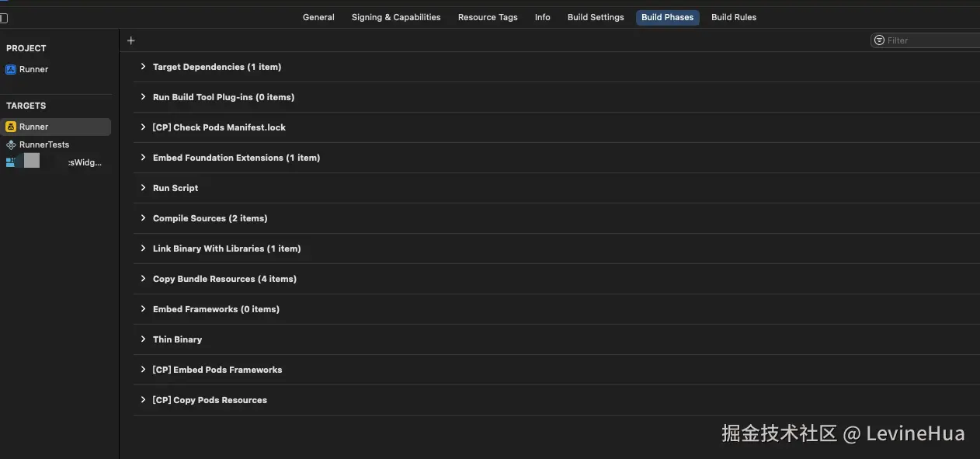The image size is (980, 459).
Task: Open the Build Settings tab
Action: point(596,17)
